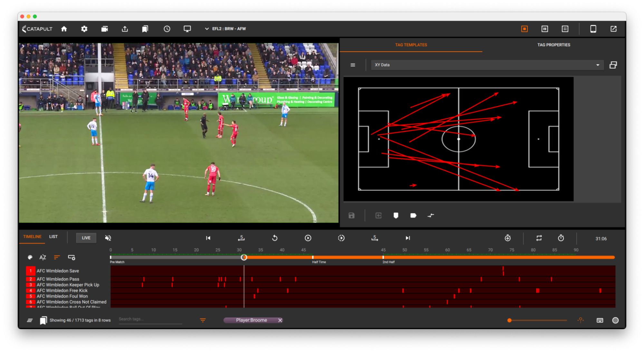The image size is (644, 353).
Task: Click the timeline playhead scrubber handle
Action: coord(244,257)
